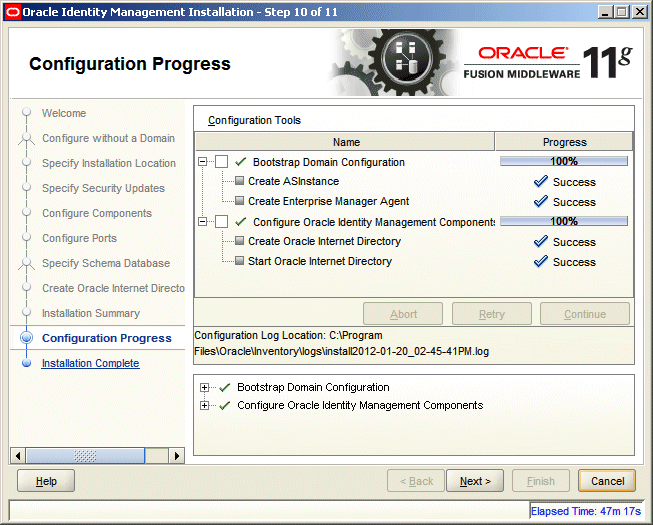Expand Configure Oracle Identity Management Components in lower pane
The width and height of the screenshot is (653, 525).
point(204,406)
